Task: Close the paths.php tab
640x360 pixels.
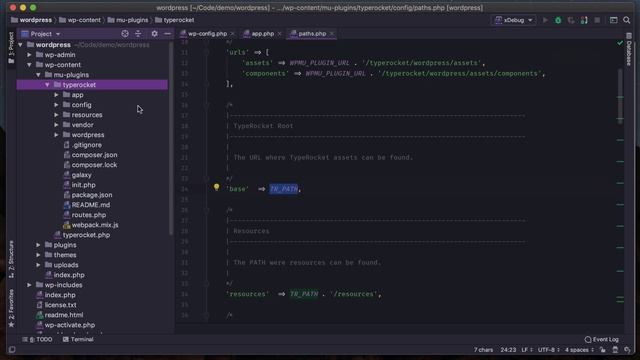Action: [332, 34]
